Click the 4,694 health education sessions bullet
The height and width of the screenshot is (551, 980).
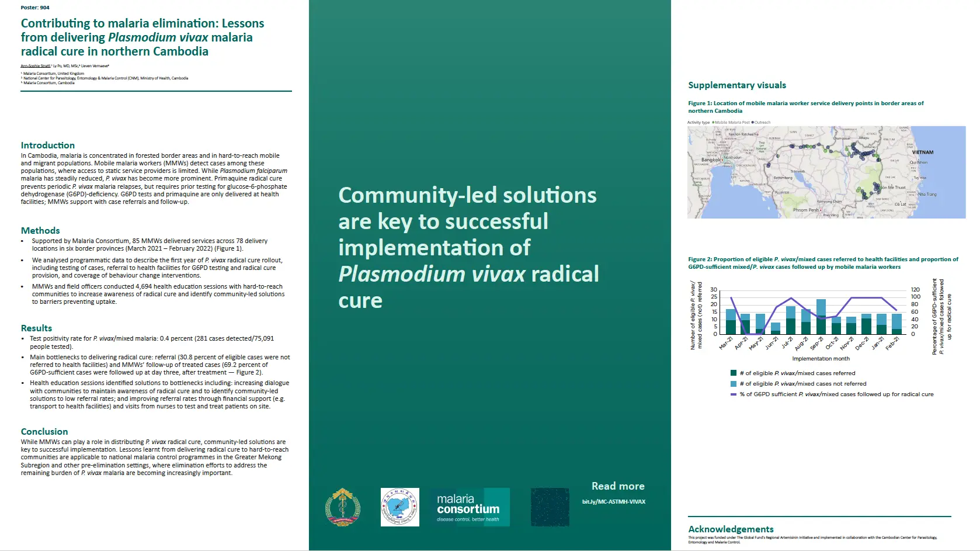pyautogui.click(x=158, y=294)
